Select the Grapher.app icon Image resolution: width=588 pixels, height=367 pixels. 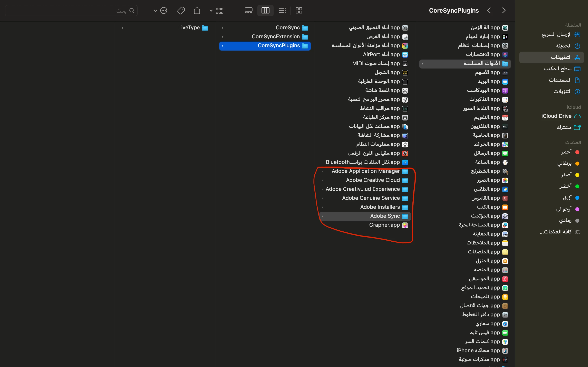405,225
